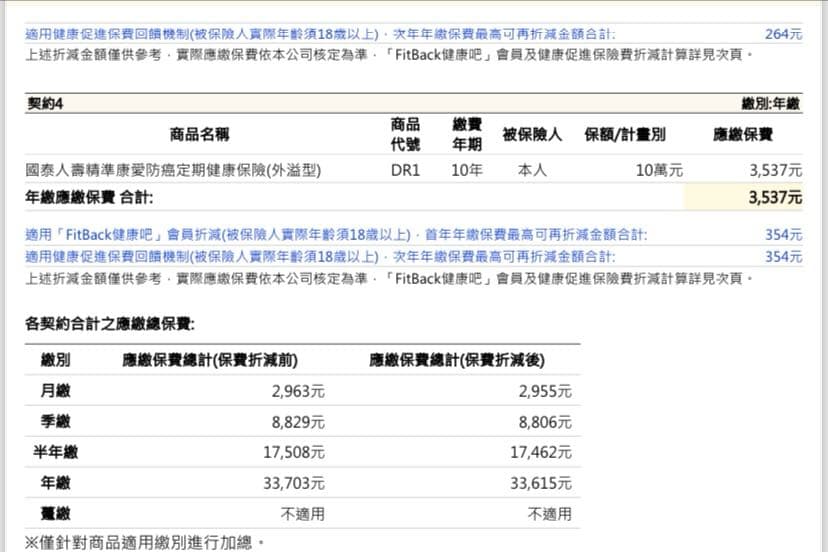Select the 契約4 section header

(45, 104)
